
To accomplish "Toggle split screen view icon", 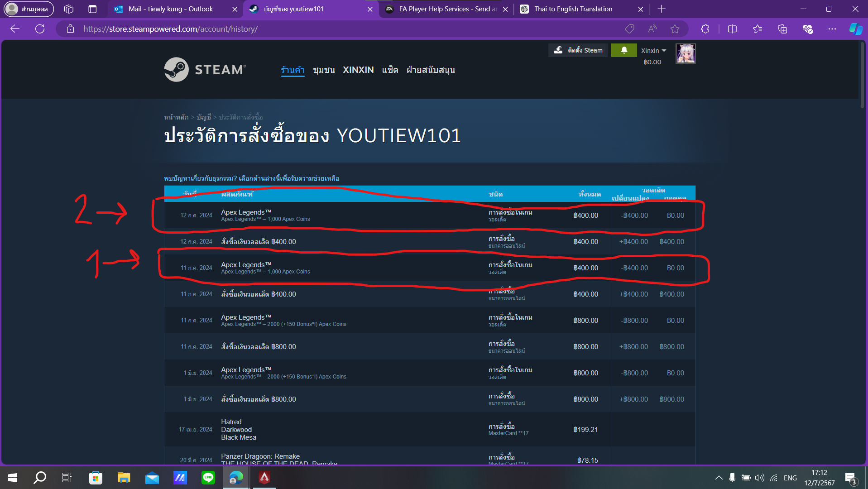I will pyautogui.click(x=732, y=29).
